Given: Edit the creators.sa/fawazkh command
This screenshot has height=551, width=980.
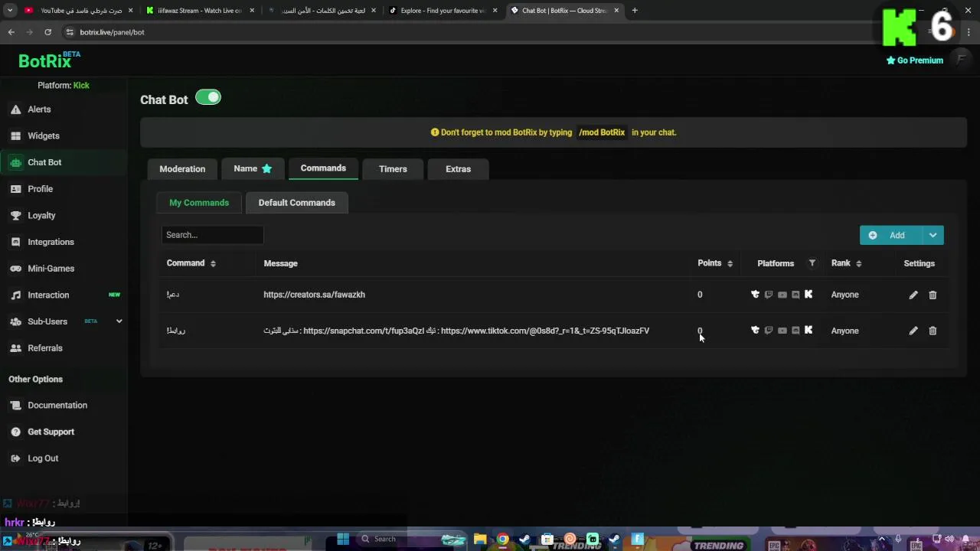Looking at the screenshot, I should pos(913,295).
